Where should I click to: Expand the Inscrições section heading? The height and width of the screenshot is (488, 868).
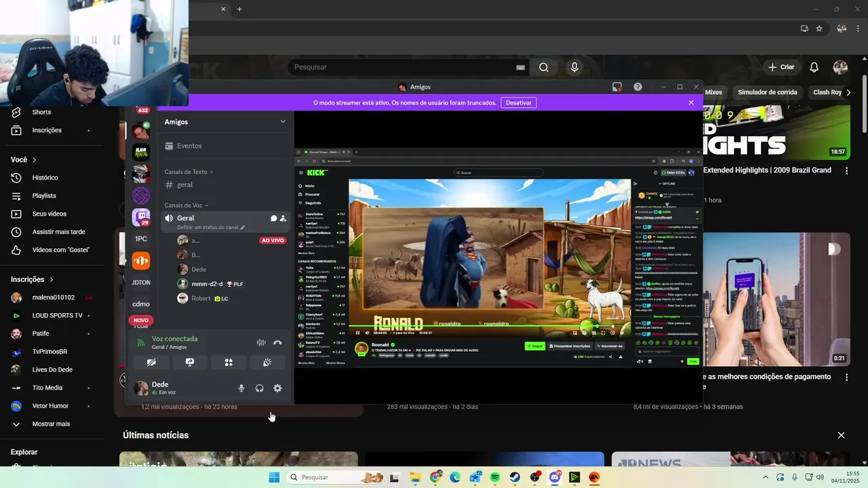pyautogui.click(x=32, y=279)
